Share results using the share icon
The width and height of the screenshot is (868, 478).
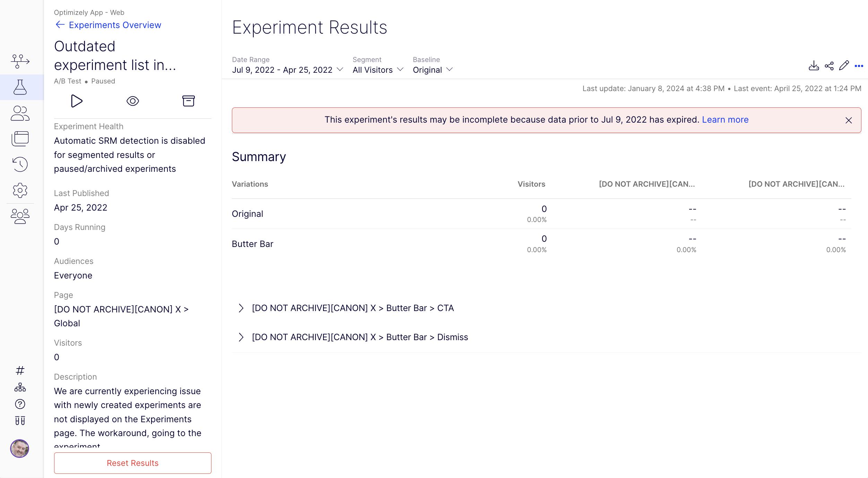(x=829, y=66)
